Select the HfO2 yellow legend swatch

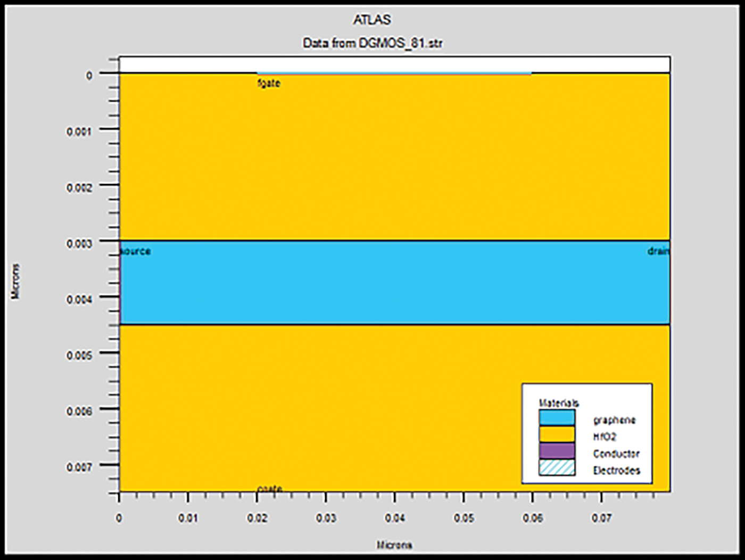click(557, 434)
